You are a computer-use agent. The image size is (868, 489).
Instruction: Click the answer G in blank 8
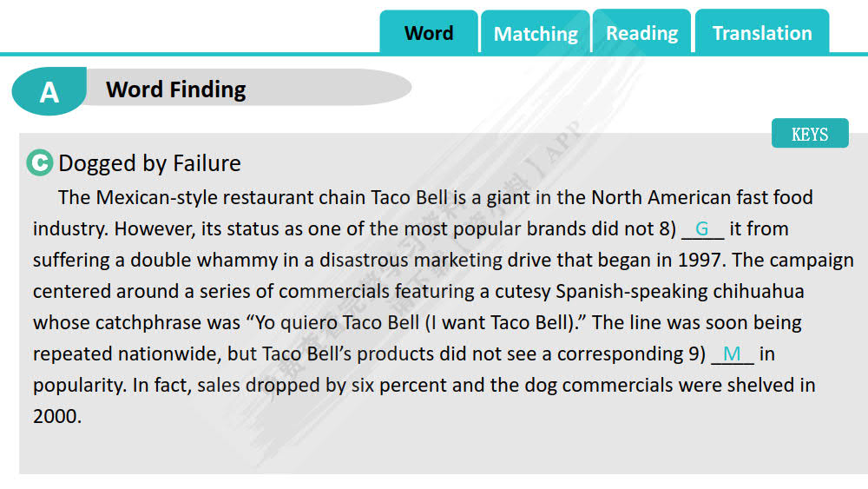pyautogui.click(x=702, y=229)
